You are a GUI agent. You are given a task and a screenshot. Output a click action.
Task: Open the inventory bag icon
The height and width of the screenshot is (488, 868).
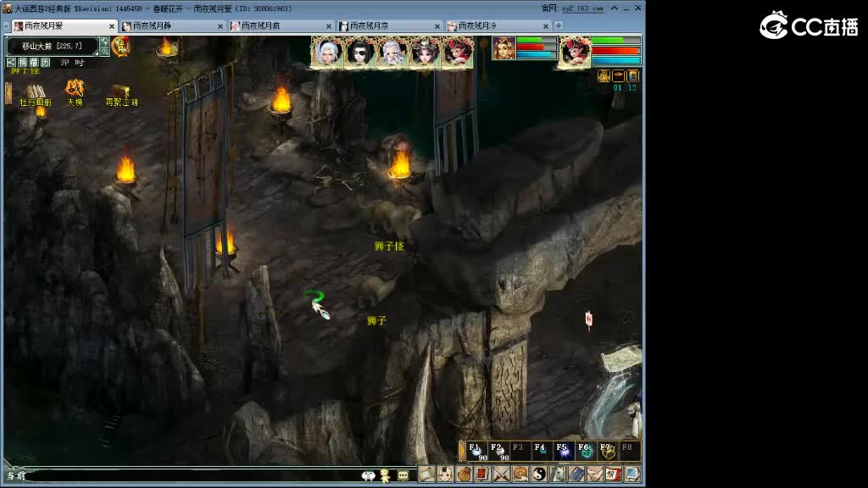[464, 474]
